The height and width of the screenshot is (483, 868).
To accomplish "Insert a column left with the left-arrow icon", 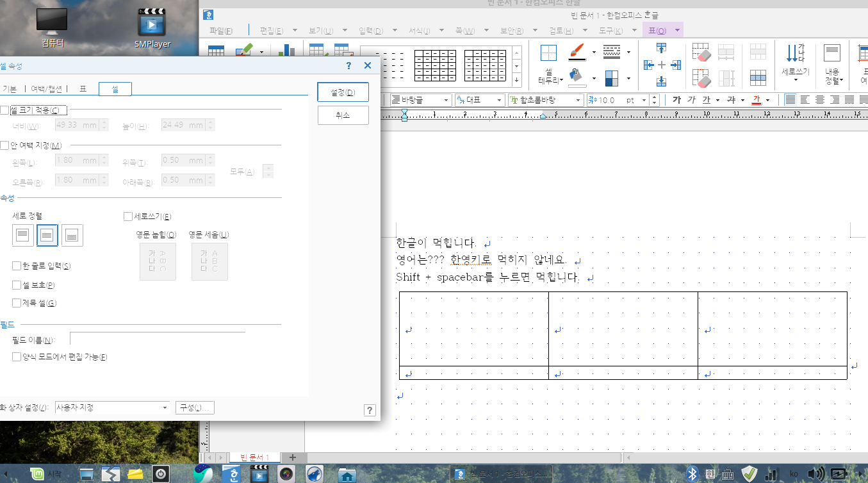I will pos(649,65).
